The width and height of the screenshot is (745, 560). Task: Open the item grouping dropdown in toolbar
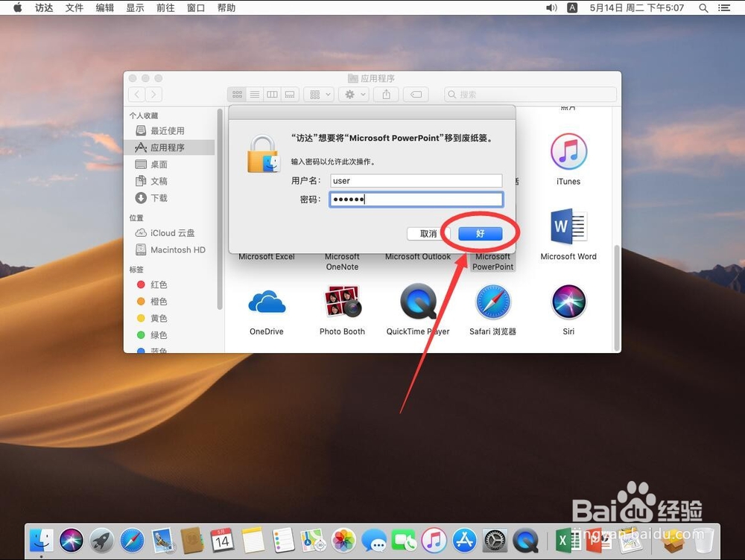point(320,95)
